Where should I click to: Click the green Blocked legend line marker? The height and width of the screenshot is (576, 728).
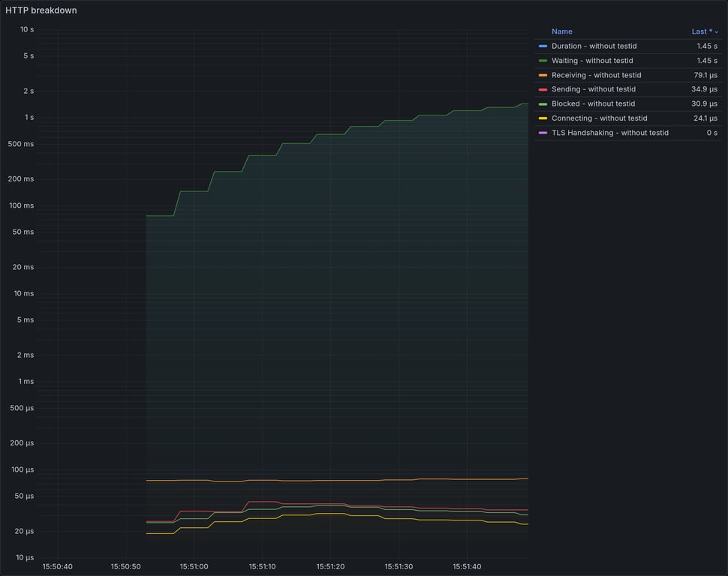pyautogui.click(x=543, y=103)
